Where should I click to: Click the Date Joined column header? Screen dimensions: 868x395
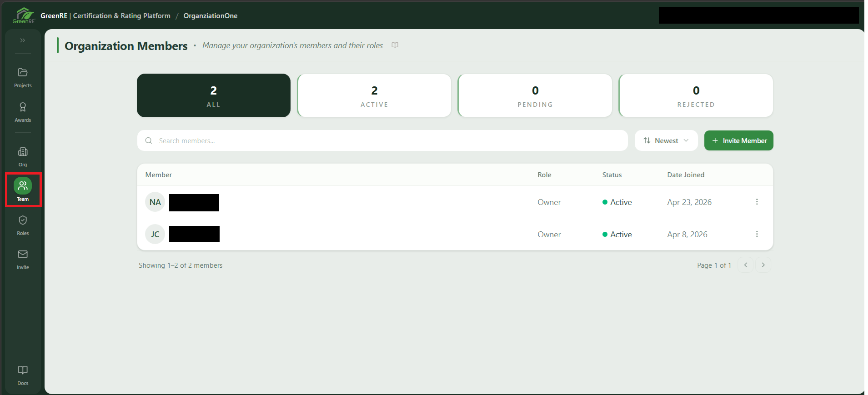686,175
